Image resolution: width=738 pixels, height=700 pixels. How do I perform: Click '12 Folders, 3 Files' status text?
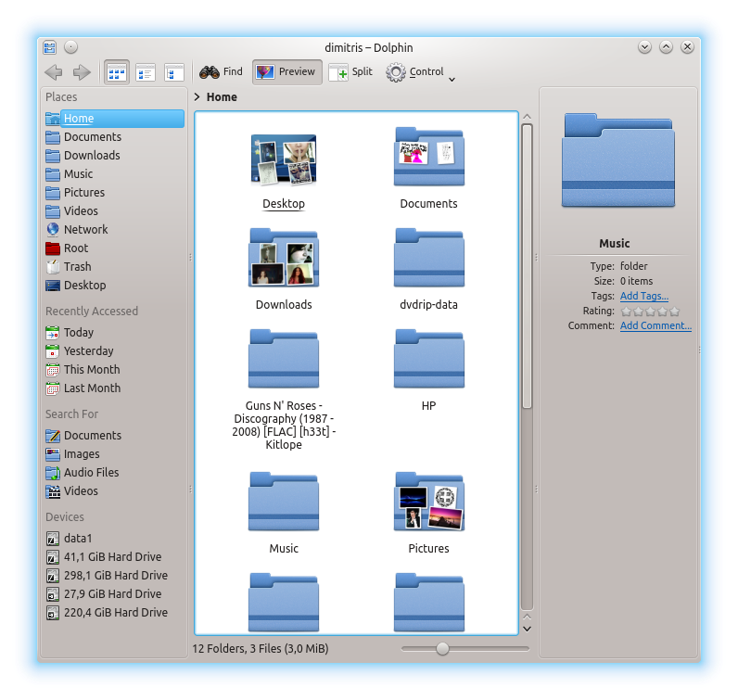coord(261,649)
